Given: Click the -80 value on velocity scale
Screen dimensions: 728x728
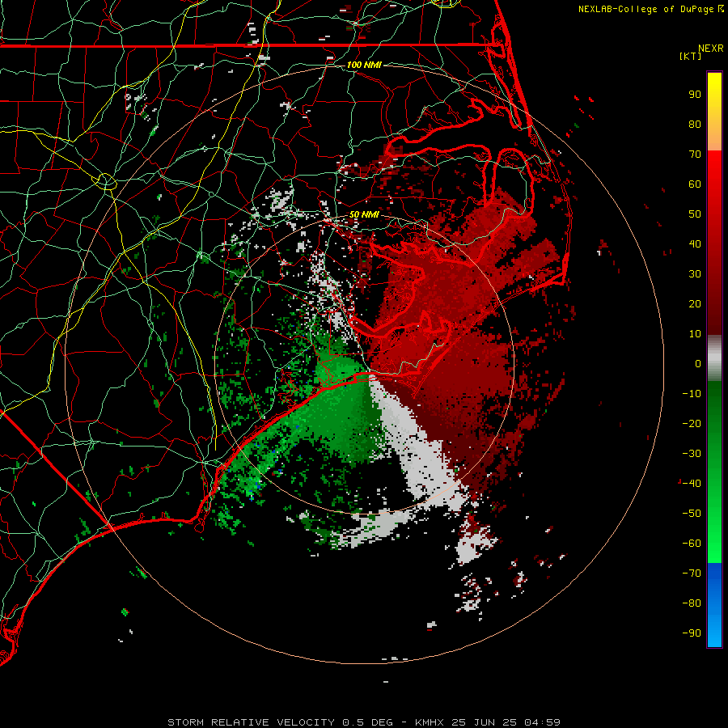Looking at the screenshot, I should click(x=692, y=603).
